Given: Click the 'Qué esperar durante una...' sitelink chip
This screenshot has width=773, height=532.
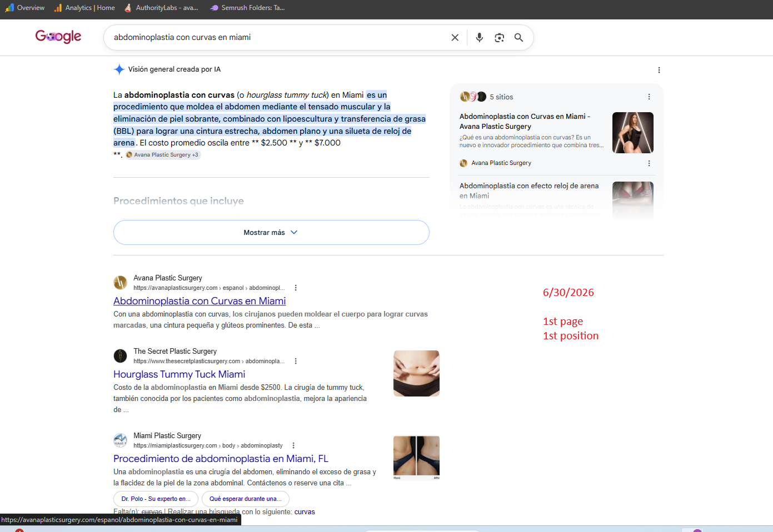Looking at the screenshot, I should (x=245, y=499).
